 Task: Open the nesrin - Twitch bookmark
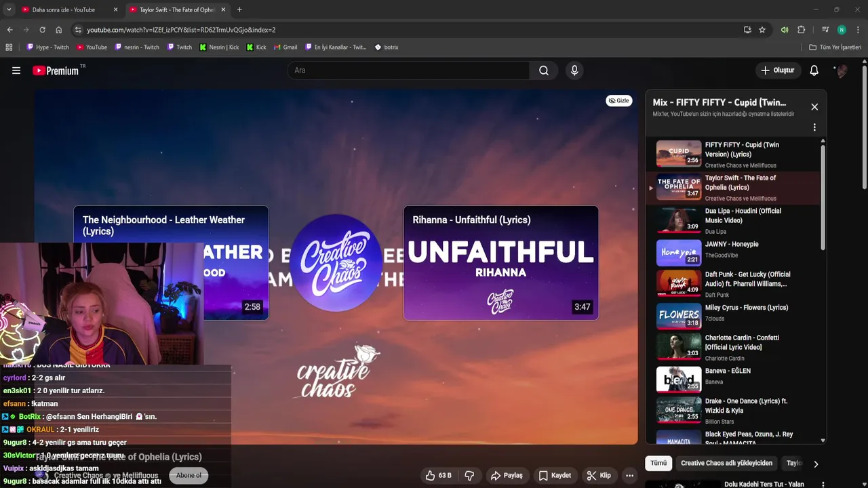137,47
